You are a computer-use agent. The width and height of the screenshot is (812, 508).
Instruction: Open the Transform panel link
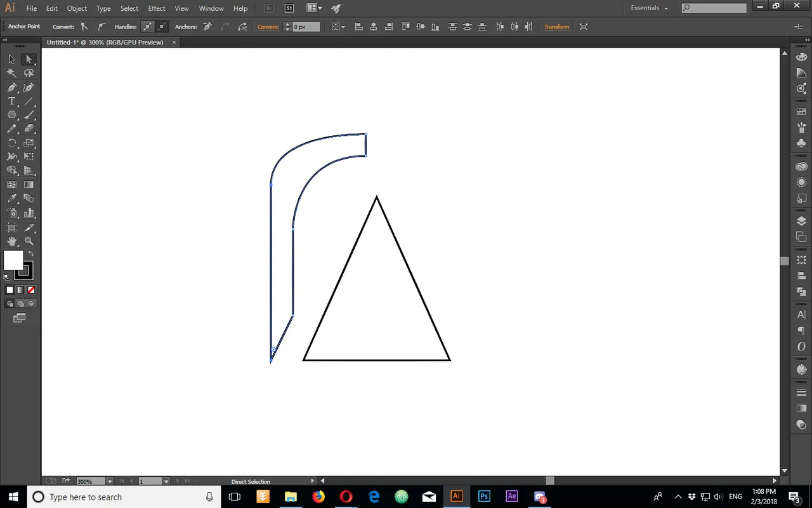click(556, 27)
